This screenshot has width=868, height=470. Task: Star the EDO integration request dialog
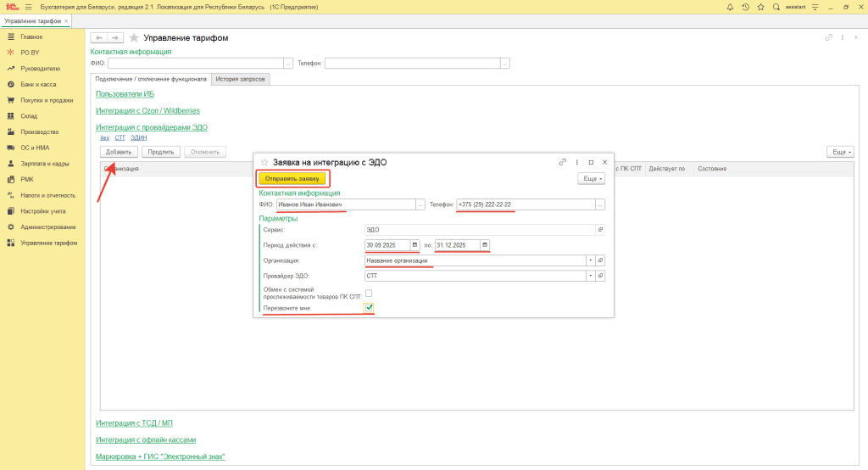[264, 162]
